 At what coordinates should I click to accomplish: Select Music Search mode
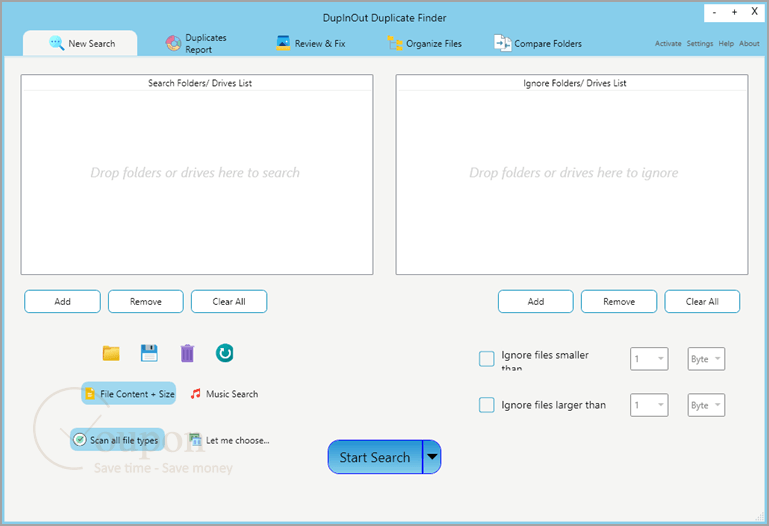point(225,394)
